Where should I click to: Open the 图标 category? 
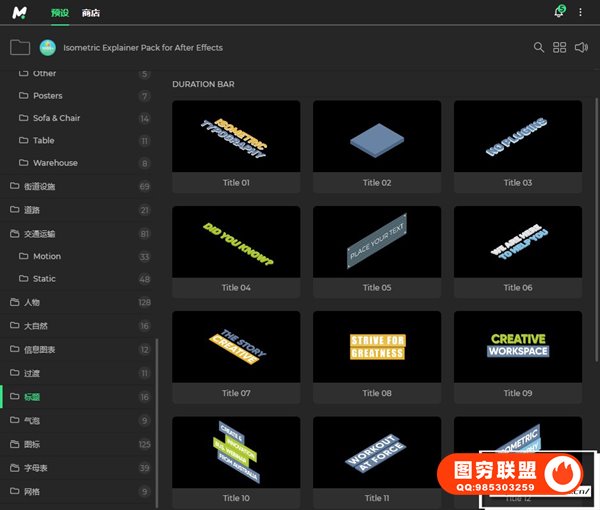(31, 444)
